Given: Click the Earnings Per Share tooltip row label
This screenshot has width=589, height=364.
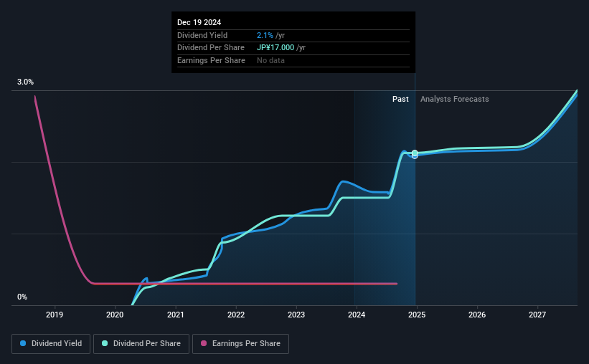Looking at the screenshot, I should pos(211,60).
